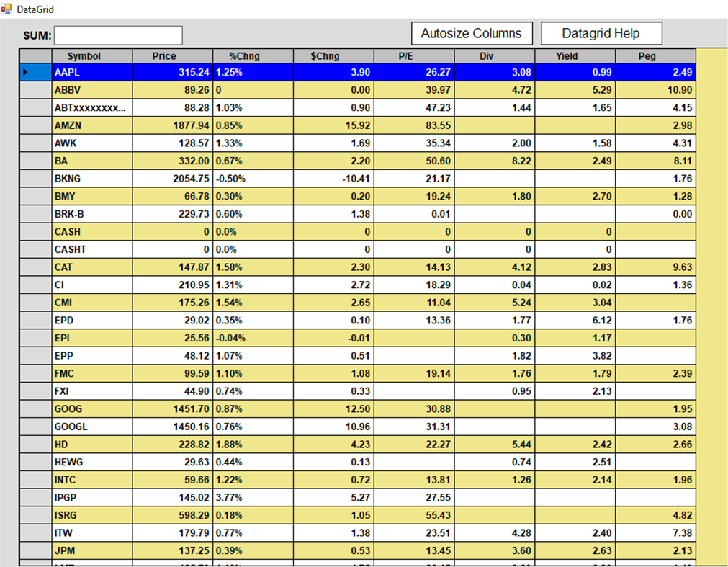The height and width of the screenshot is (567, 728).
Task: Sort by the Div column header
Action: click(495, 56)
